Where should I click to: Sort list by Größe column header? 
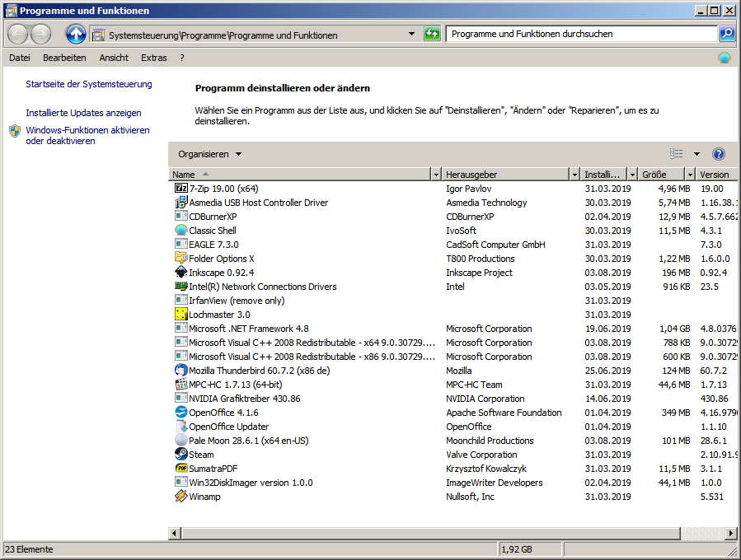(x=661, y=175)
